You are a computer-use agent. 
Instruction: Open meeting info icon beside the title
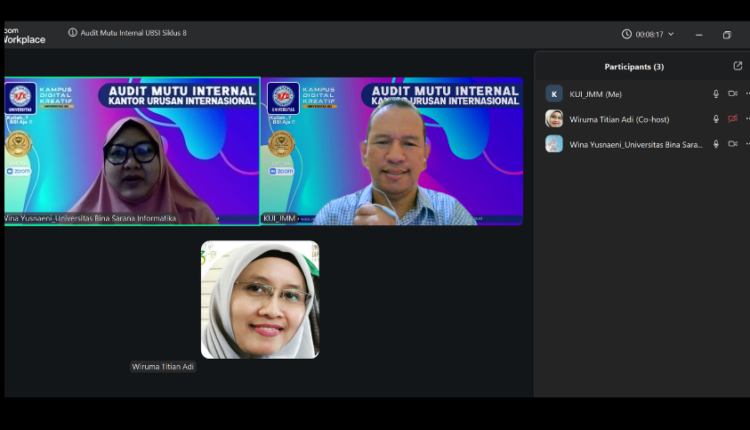click(x=73, y=33)
